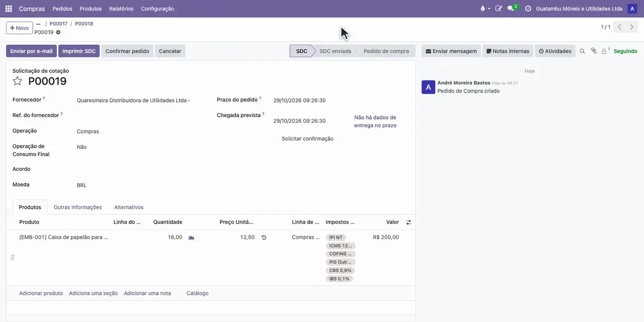Click André Moreira Bastos avatar in chatter

428,87
